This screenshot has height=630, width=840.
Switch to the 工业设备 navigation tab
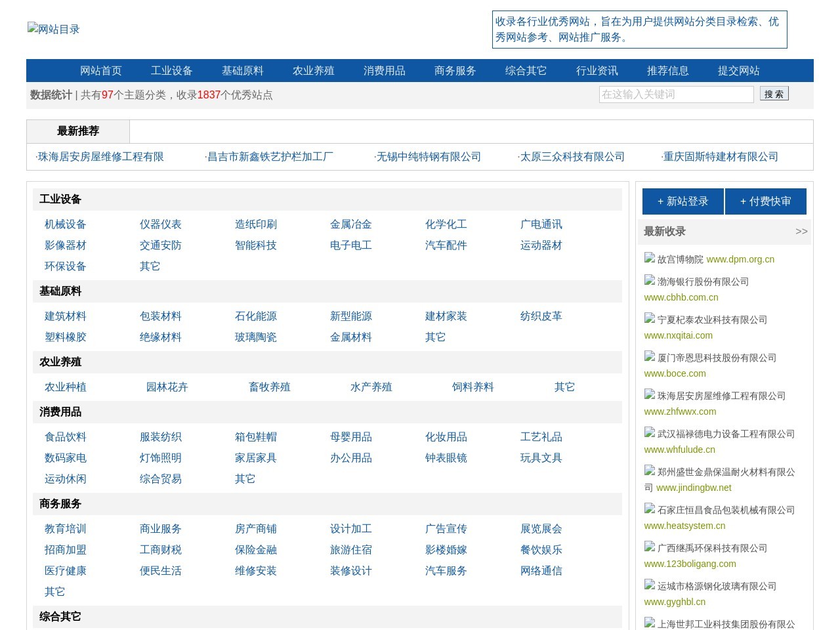(x=171, y=70)
